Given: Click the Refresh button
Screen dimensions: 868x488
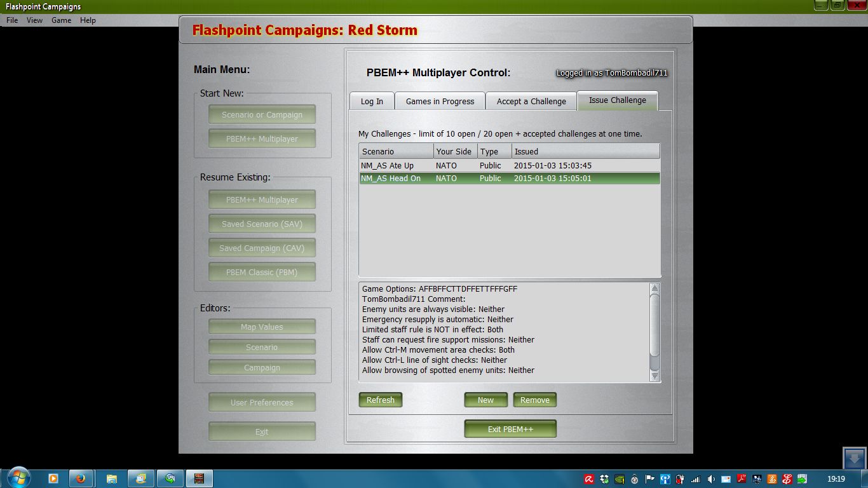Looking at the screenshot, I should tap(381, 400).
